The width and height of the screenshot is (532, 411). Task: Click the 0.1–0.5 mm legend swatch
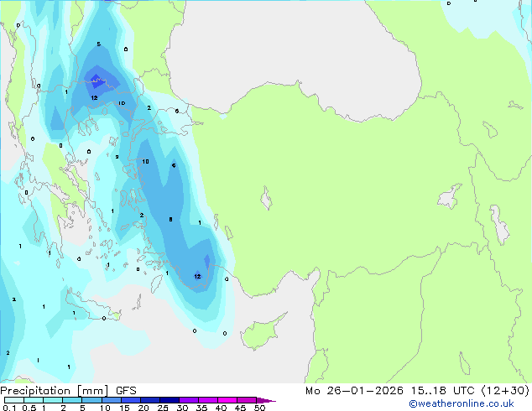click(14, 400)
